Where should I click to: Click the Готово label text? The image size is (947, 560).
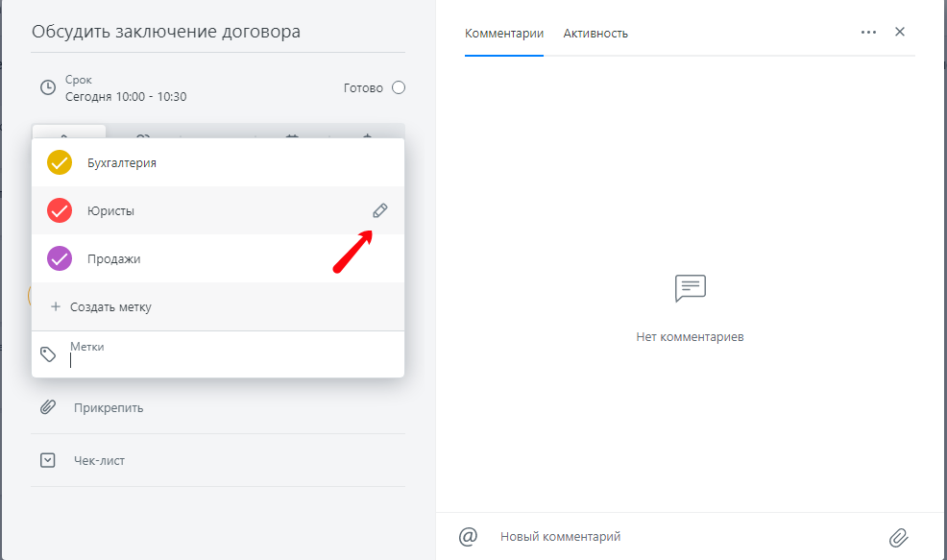coord(363,88)
